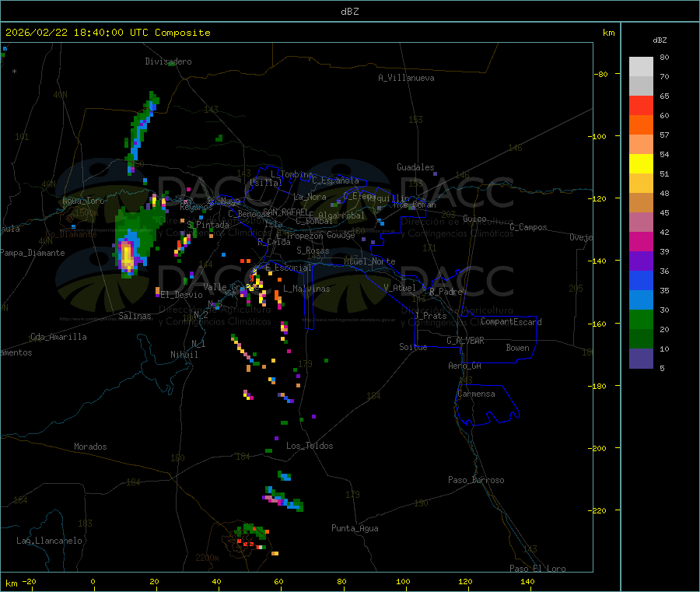Click the '-140' km tick on right axis

[x=599, y=261]
